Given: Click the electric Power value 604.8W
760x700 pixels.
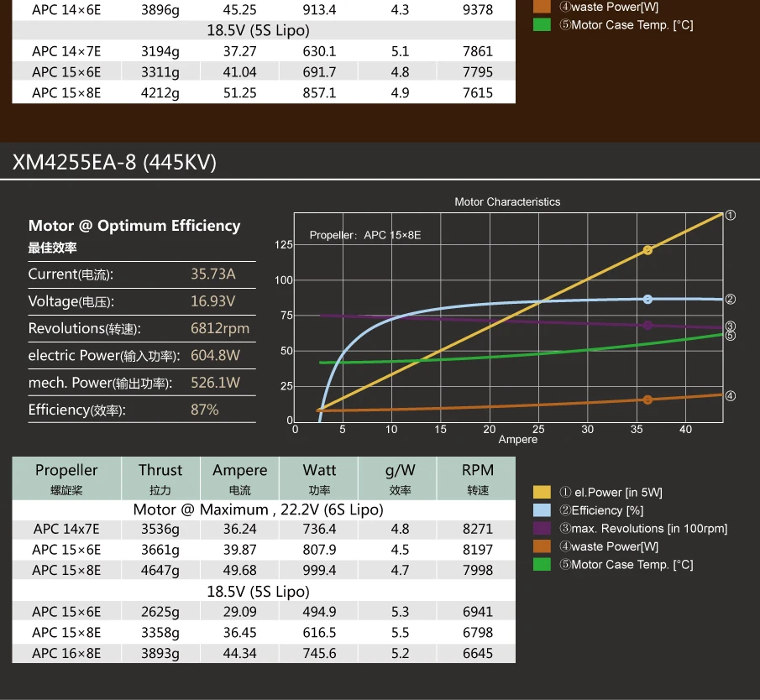Looking at the screenshot, I should pyautogui.click(x=215, y=355).
